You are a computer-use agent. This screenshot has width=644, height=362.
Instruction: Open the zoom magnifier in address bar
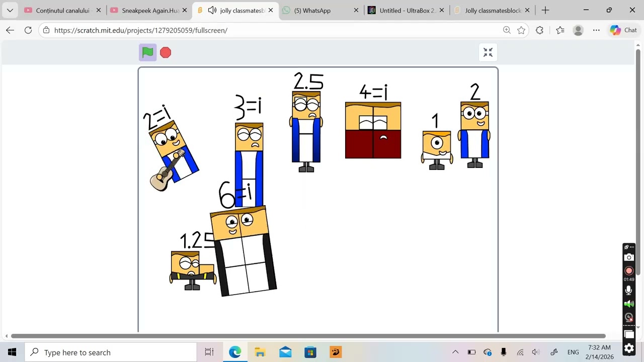click(x=507, y=30)
